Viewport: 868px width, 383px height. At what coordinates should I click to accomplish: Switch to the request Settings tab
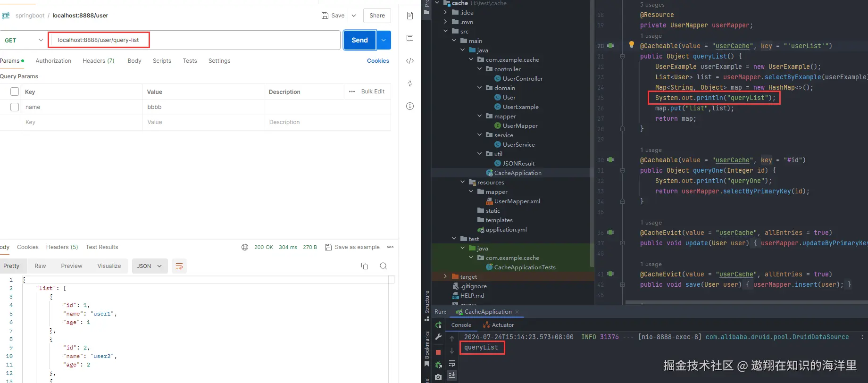tap(219, 61)
